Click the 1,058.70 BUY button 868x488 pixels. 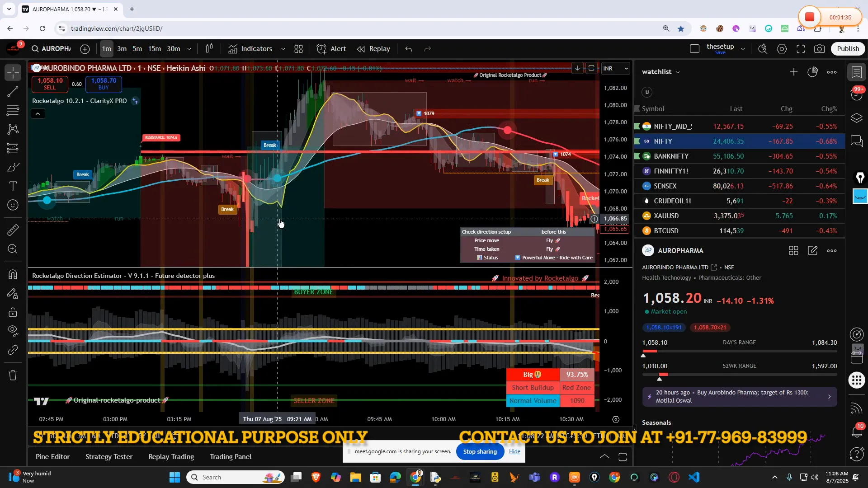tap(104, 84)
